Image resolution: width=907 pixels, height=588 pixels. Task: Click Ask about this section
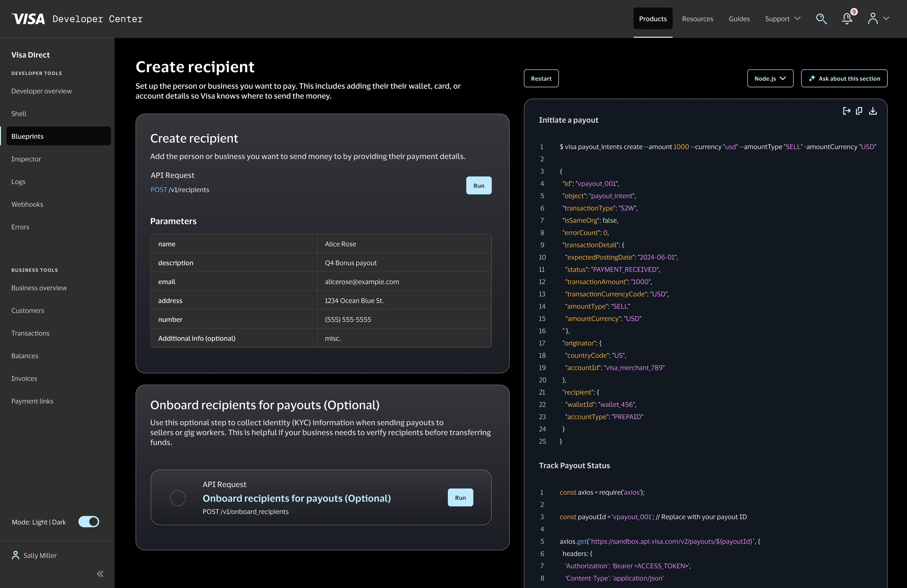click(x=844, y=78)
